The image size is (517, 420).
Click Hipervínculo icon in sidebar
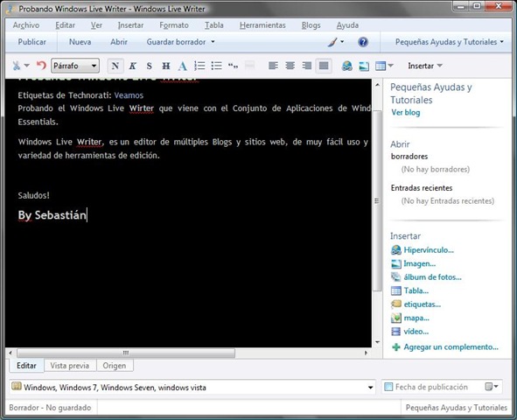395,250
